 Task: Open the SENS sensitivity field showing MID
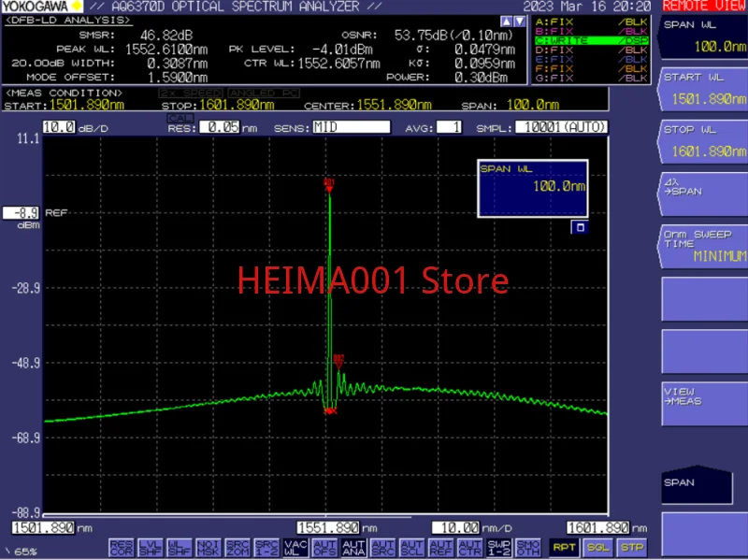pyautogui.click(x=352, y=127)
